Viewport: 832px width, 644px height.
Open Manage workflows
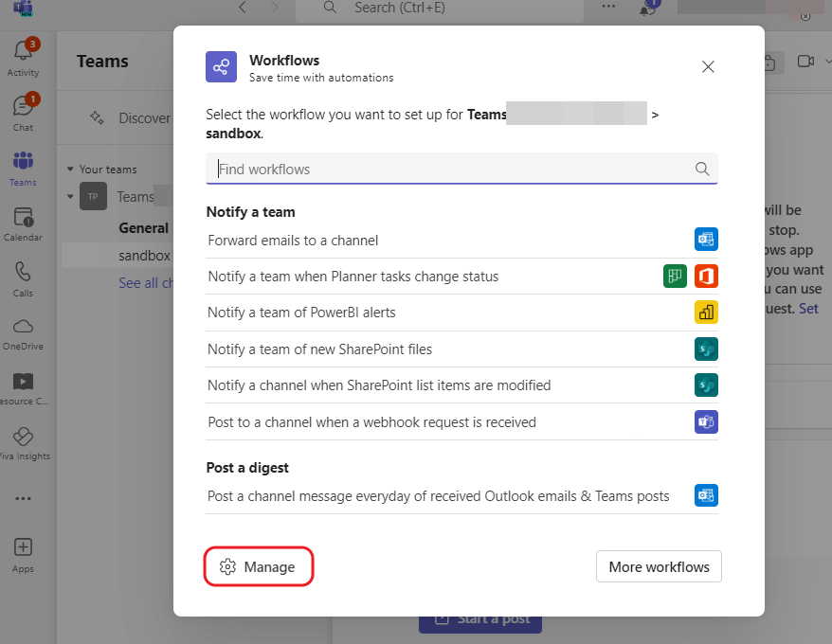click(259, 566)
